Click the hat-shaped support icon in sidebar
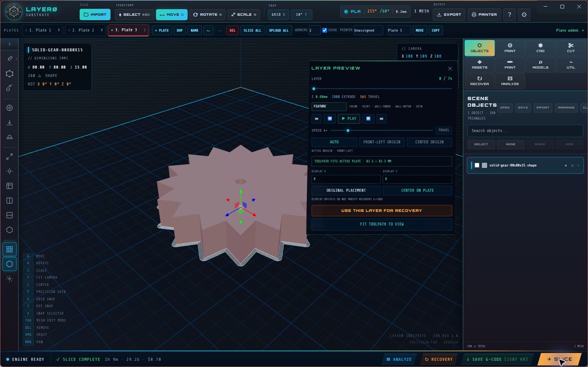The image size is (588, 367). (x=10, y=137)
